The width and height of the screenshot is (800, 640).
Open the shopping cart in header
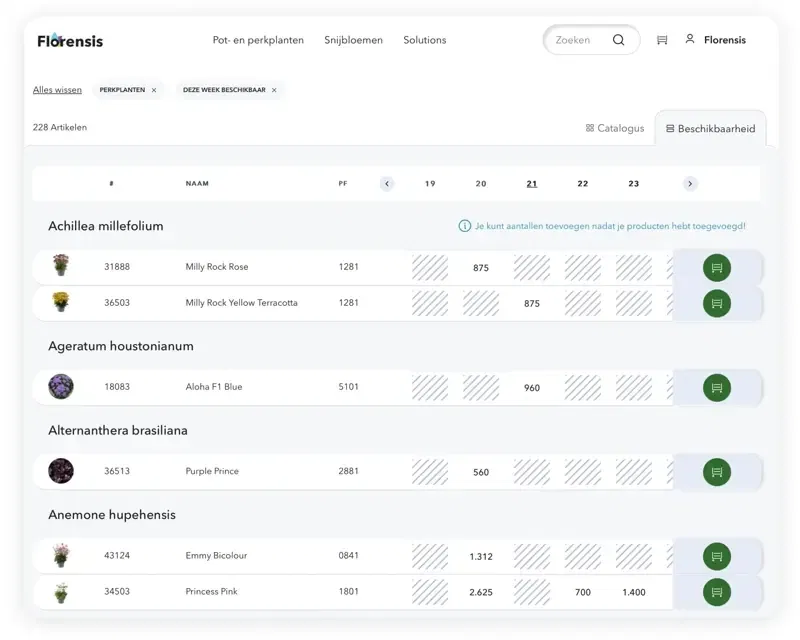[x=662, y=40]
